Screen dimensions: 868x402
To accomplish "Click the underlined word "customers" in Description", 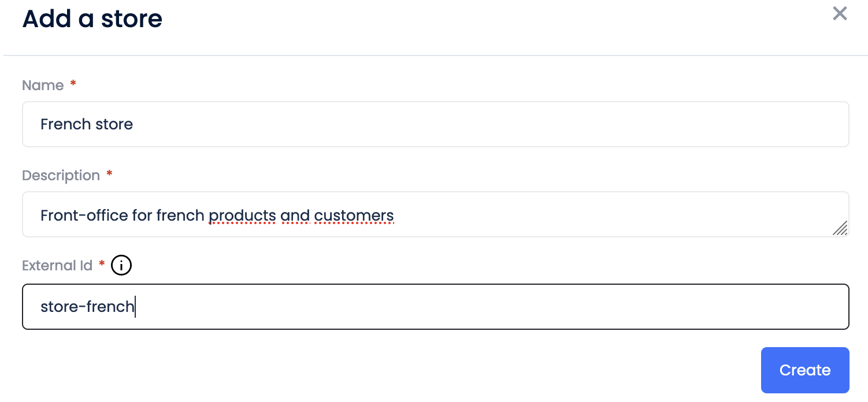I will coord(354,216).
